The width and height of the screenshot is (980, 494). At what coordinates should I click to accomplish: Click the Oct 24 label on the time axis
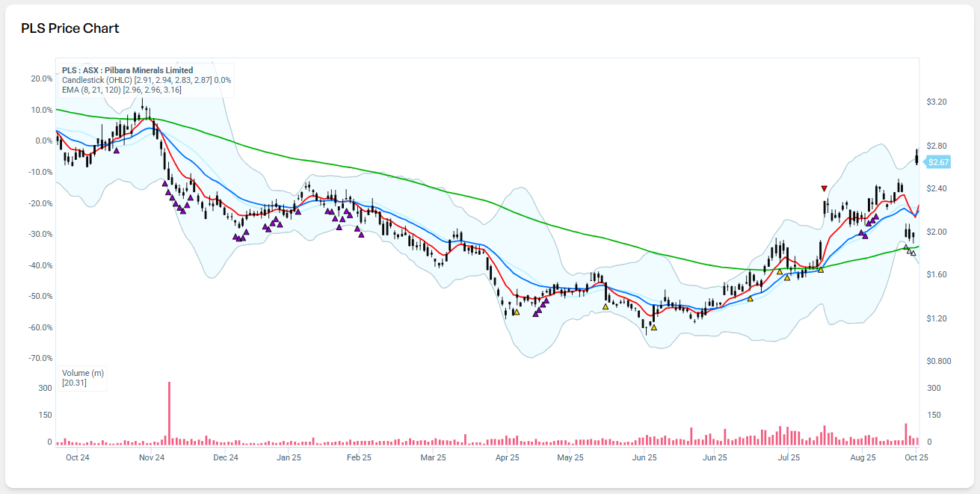(78, 457)
